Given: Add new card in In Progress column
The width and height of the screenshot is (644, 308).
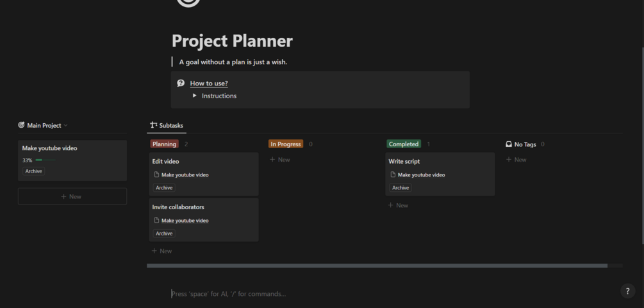Looking at the screenshot, I should pyautogui.click(x=280, y=160).
